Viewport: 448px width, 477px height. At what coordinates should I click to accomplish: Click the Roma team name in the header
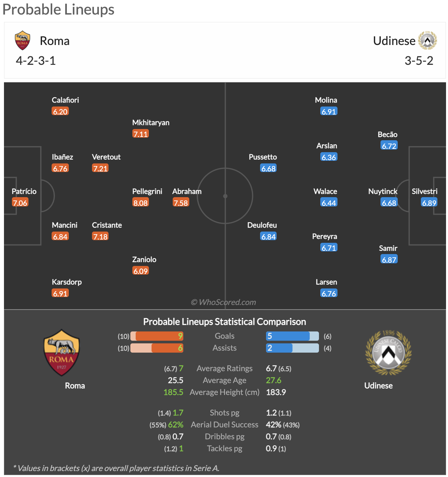pyautogui.click(x=55, y=41)
